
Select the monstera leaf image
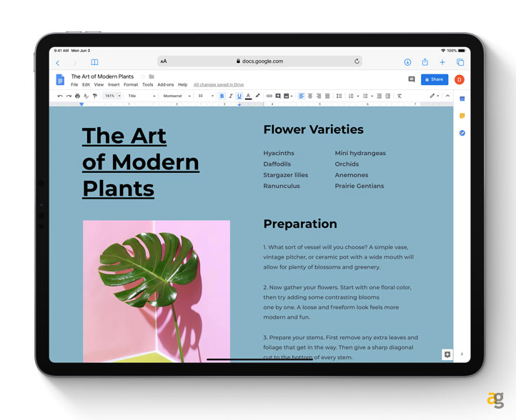point(157,291)
